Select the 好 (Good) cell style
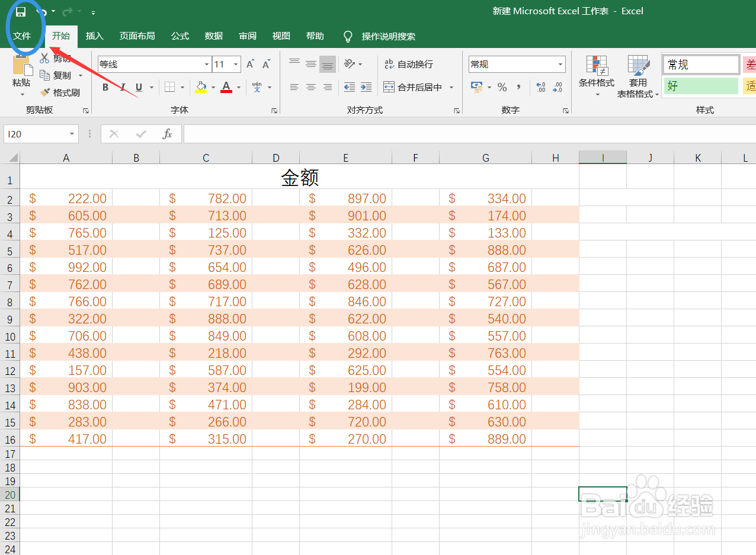This screenshot has height=555, width=756. [701, 86]
